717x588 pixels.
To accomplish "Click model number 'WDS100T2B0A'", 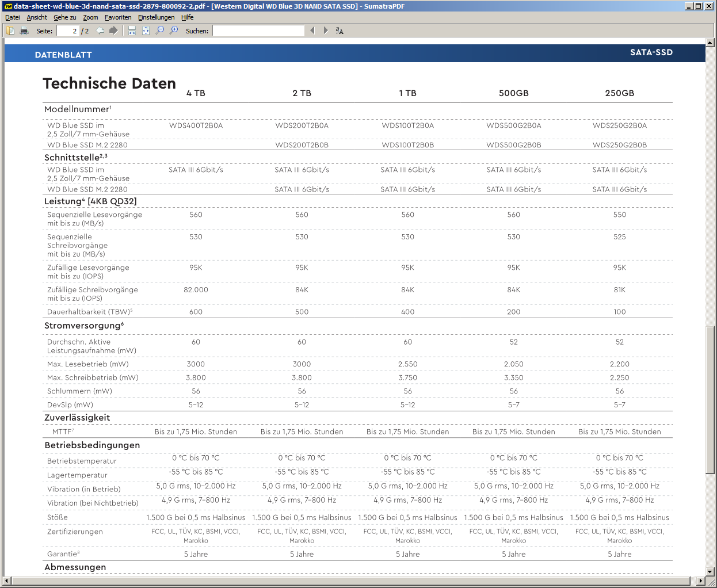I will click(x=407, y=125).
